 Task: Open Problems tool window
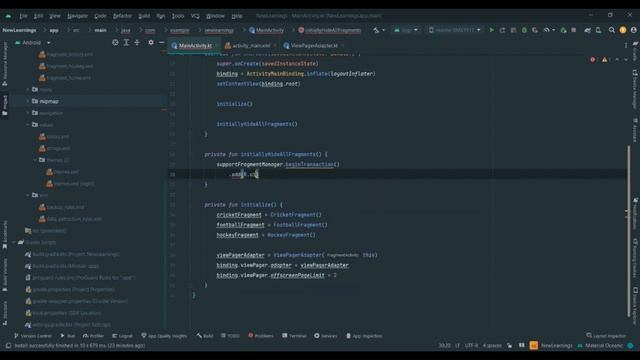[x=261, y=336]
